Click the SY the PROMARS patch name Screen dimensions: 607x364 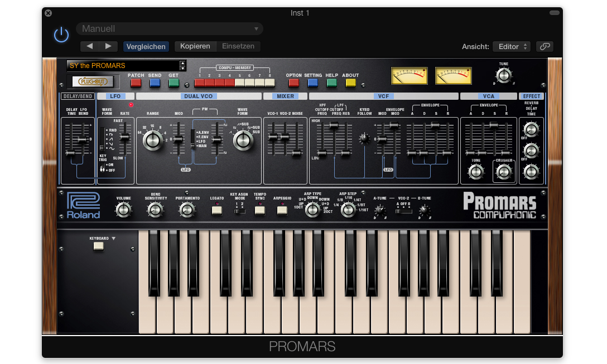98,66
